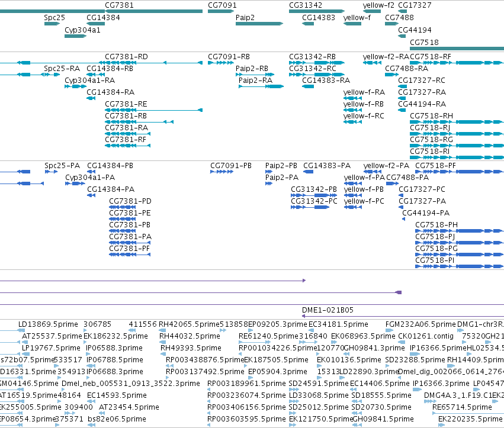Select EST AT23454.5prime label
The image size is (504, 428).
(x=129, y=407)
